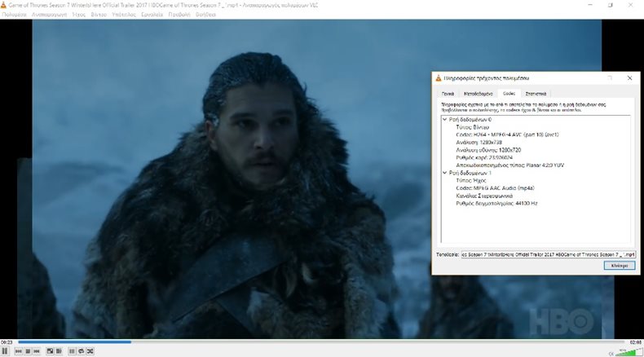644x357 pixels.
Task: Adjust the volume slider level
Action: tap(629, 352)
